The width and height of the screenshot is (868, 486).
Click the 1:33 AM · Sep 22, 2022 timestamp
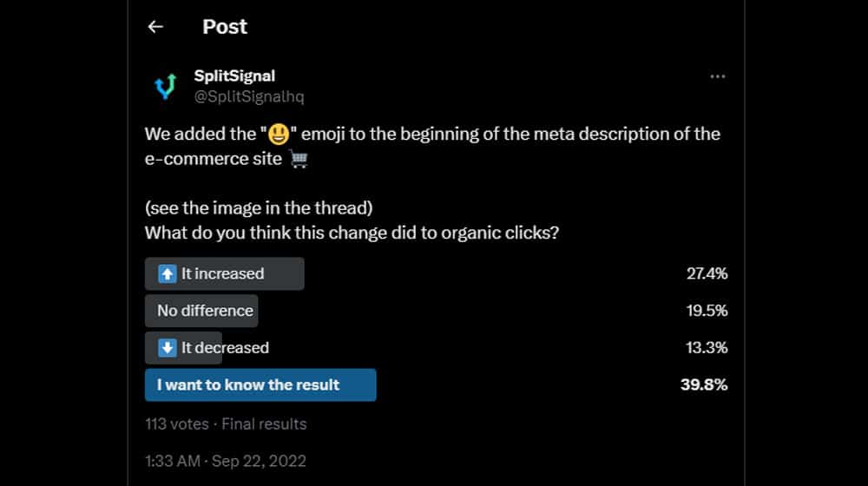click(226, 461)
